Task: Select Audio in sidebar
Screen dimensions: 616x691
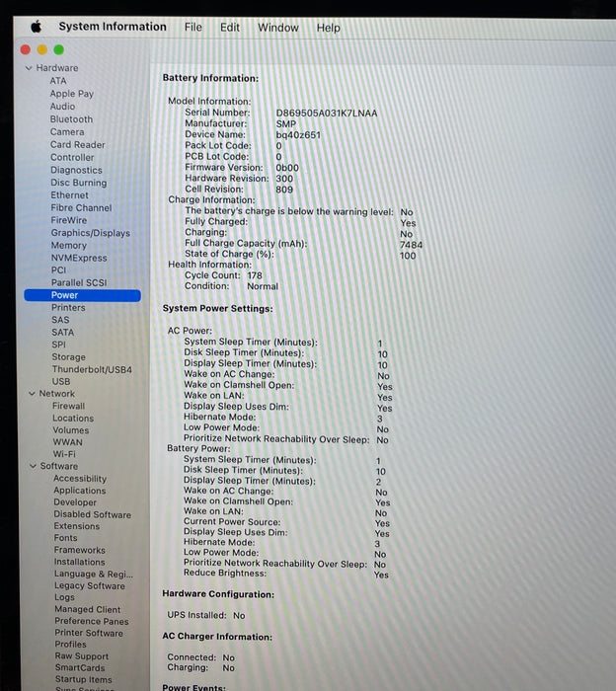Action: click(x=62, y=107)
